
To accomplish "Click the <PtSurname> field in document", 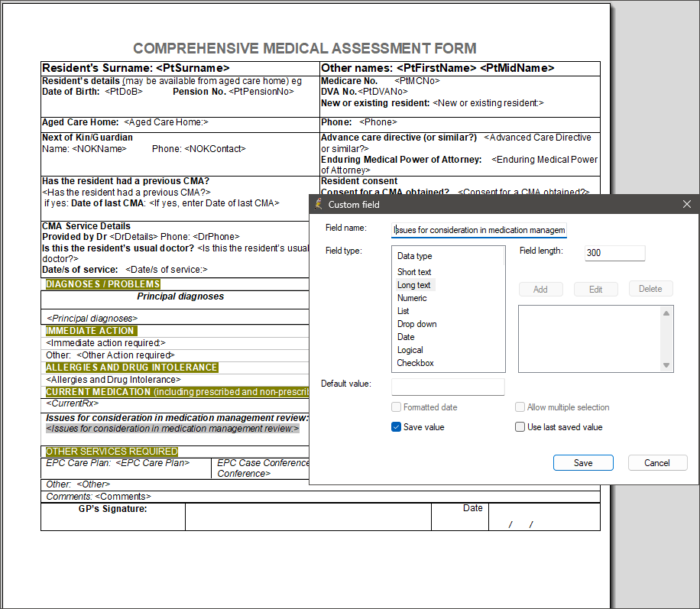I will tap(193, 68).
